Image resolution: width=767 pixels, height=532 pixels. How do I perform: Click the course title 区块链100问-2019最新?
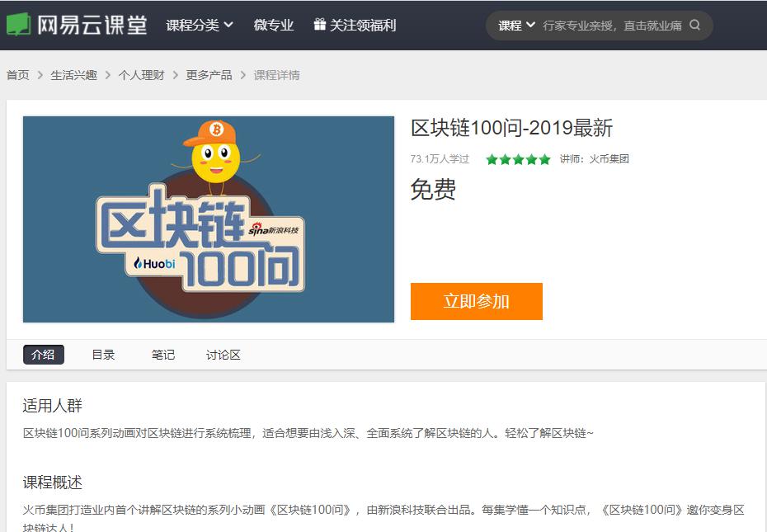tap(511, 128)
